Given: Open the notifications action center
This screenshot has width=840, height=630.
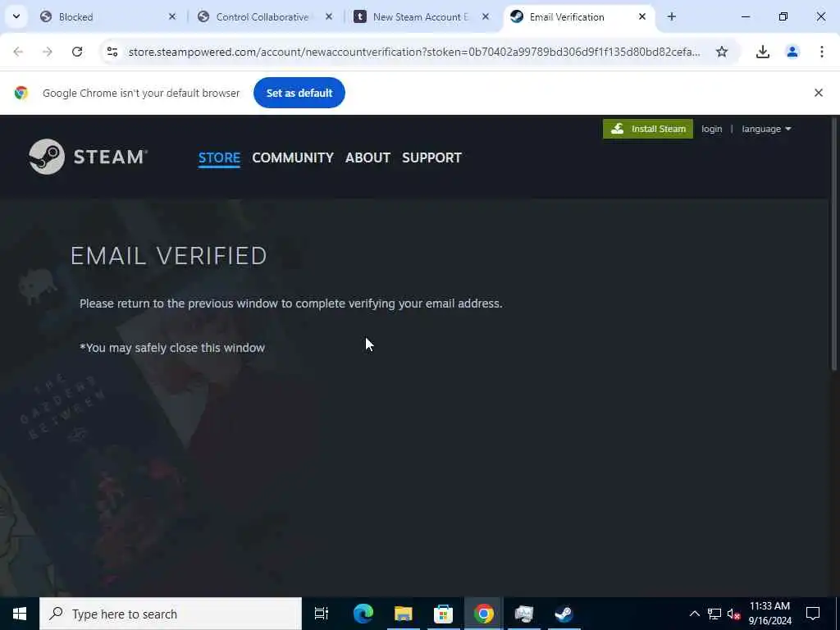Looking at the screenshot, I should tap(813, 614).
